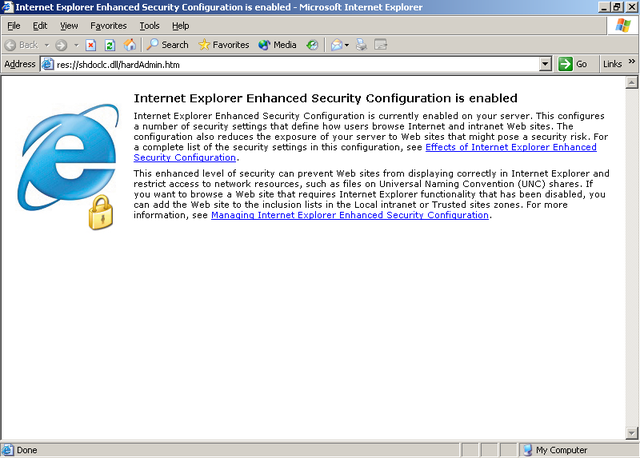Viewport: 640px width, 458px height.
Task: Open the Back history dropdown arrow
Action: pyautogui.click(x=47, y=45)
